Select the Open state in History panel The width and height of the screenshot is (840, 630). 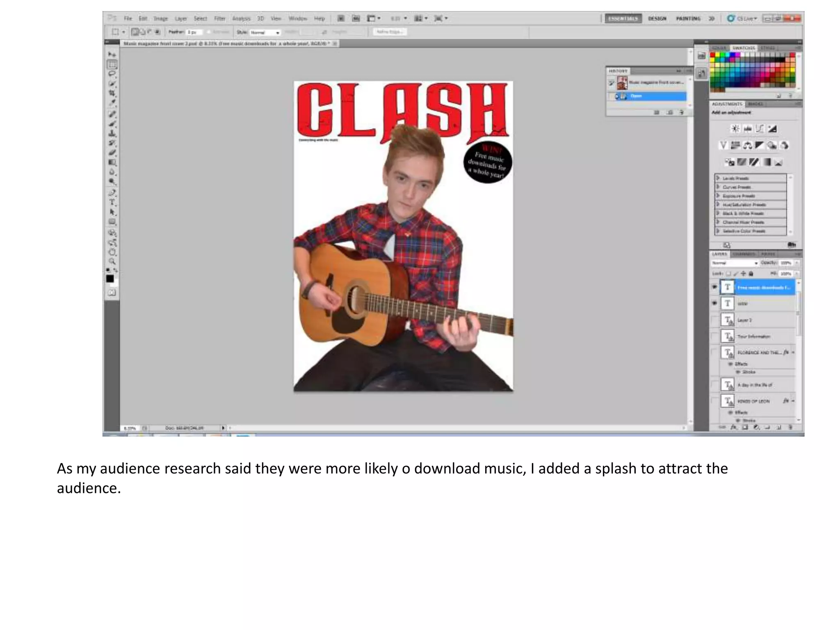click(648, 96)
